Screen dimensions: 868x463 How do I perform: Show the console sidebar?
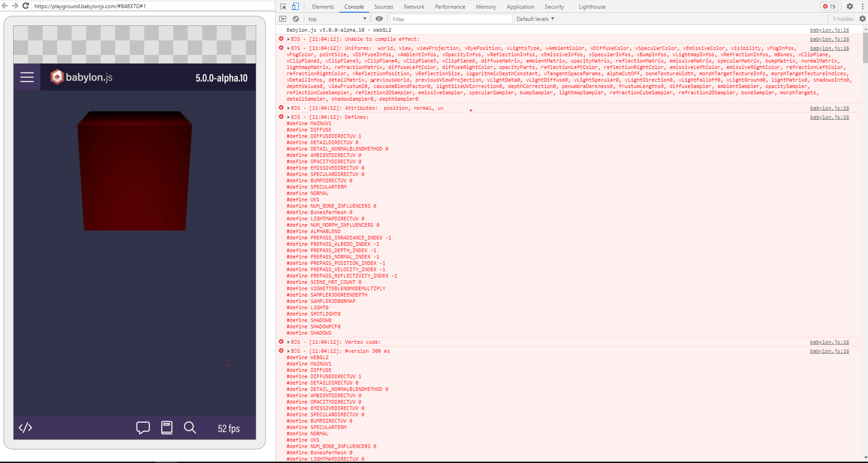(283, 19)
